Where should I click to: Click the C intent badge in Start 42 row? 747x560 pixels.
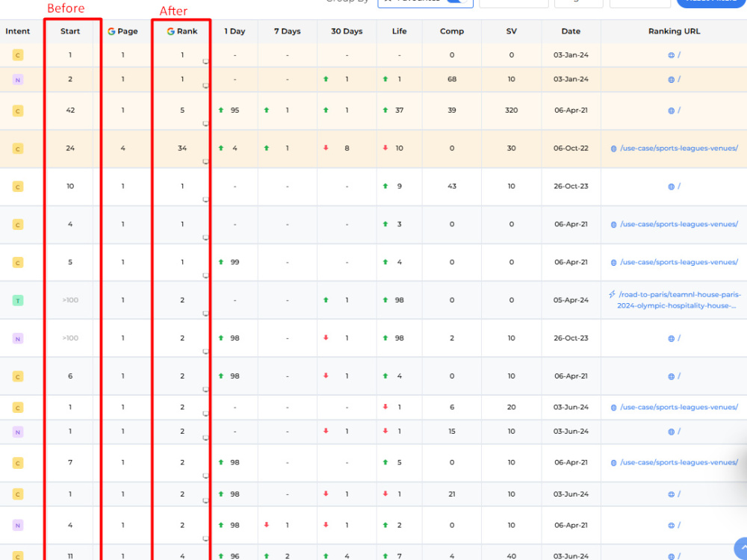(x=18, y=111)
